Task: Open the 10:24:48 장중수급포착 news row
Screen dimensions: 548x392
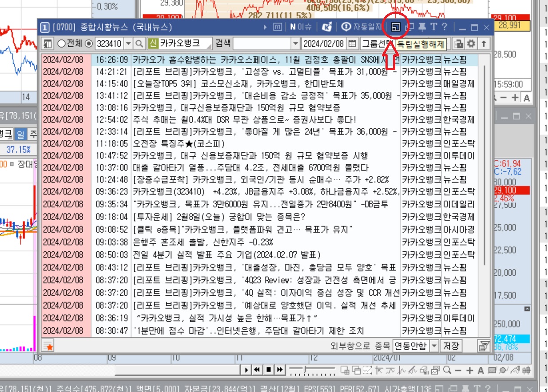Action: [x=259, y=179]
